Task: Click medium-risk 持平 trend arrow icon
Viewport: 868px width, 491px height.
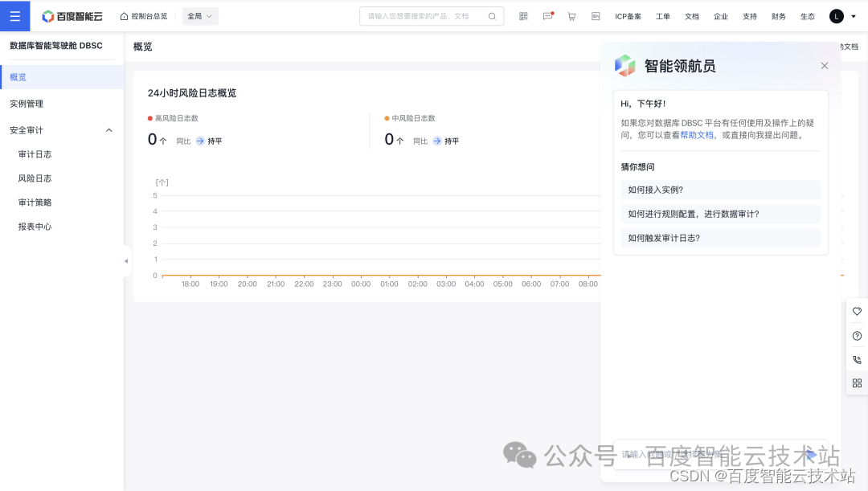Action: tap(436, 141)
